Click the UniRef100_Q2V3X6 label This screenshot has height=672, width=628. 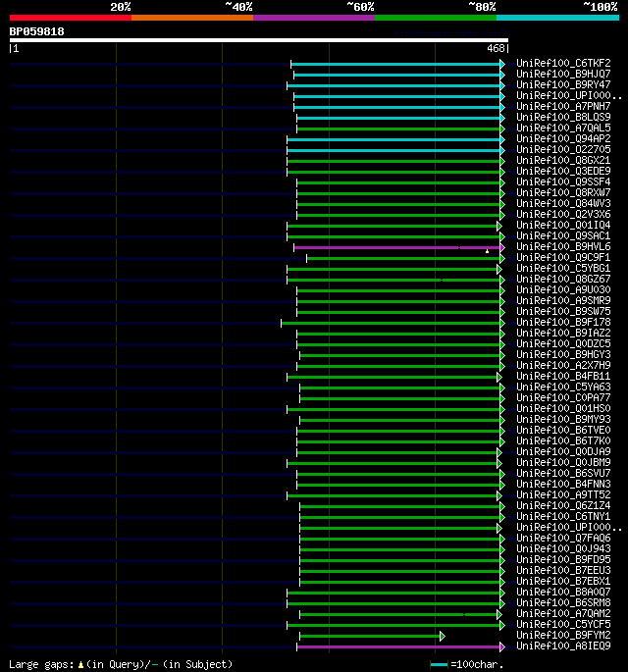[563, 214]
